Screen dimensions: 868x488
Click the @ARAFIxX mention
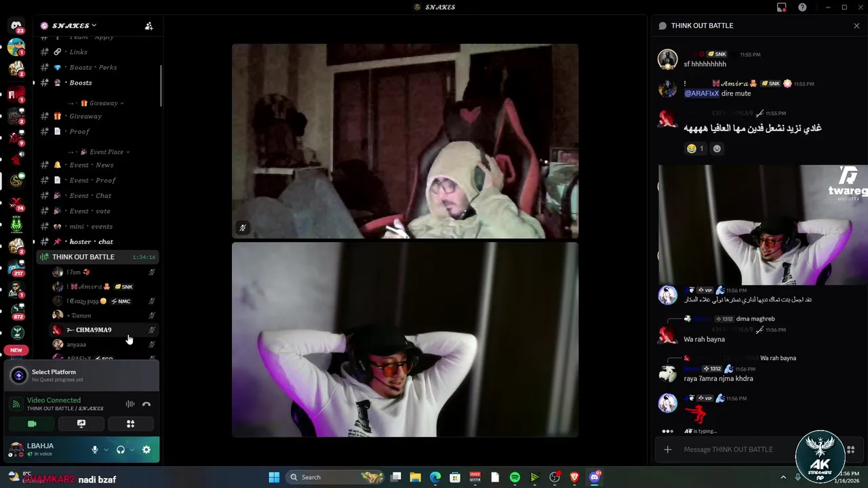(x=701, y=94)
